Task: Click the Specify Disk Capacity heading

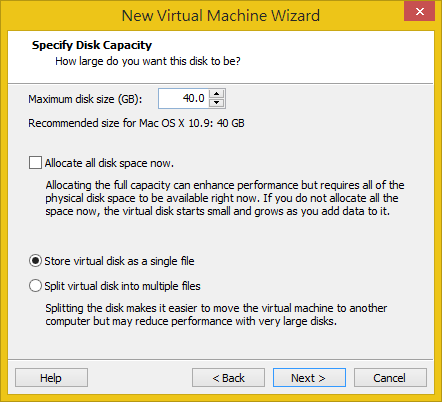Action: [x=92, y=45]
